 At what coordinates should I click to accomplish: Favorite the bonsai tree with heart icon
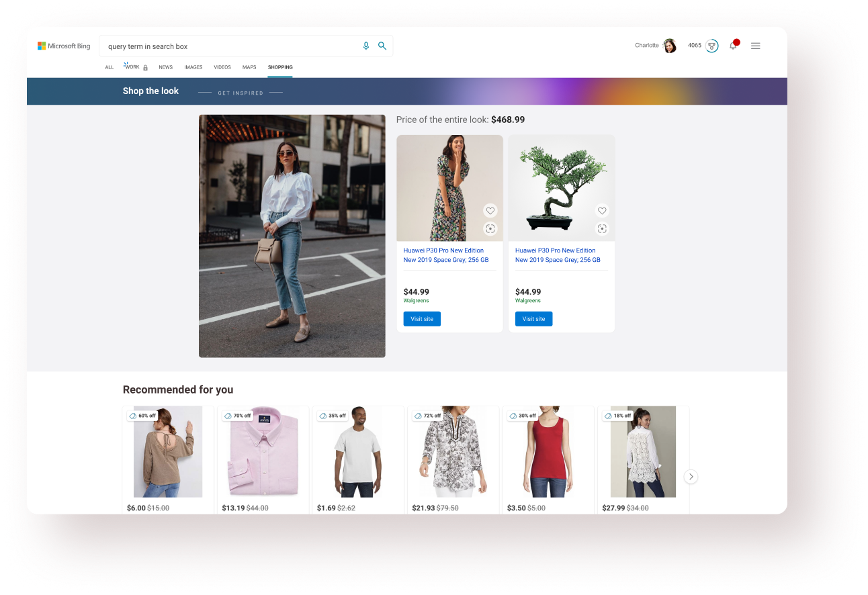point(602,211)
